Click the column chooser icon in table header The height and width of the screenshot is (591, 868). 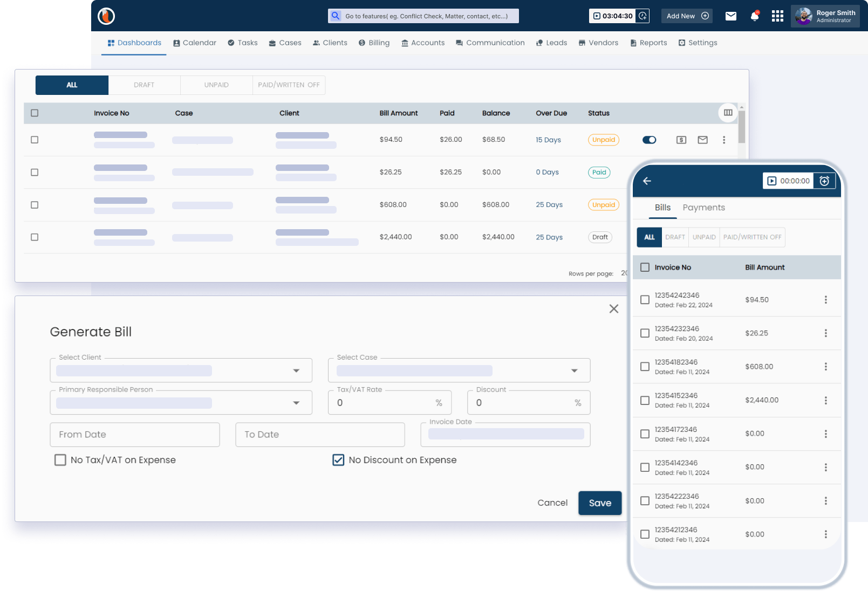click(728, 113)
